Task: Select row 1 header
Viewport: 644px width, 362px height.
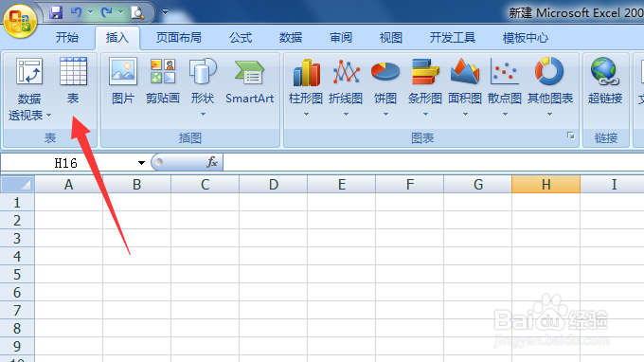Action: click(x=17, y=202)
